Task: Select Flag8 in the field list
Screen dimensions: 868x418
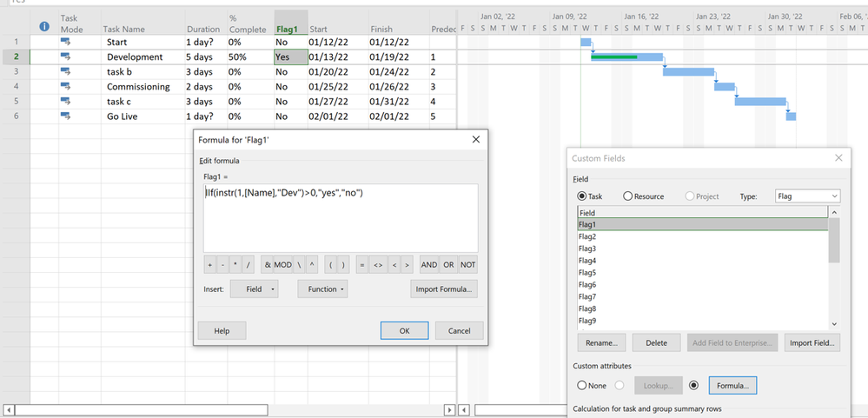Action: pos(703,309)
